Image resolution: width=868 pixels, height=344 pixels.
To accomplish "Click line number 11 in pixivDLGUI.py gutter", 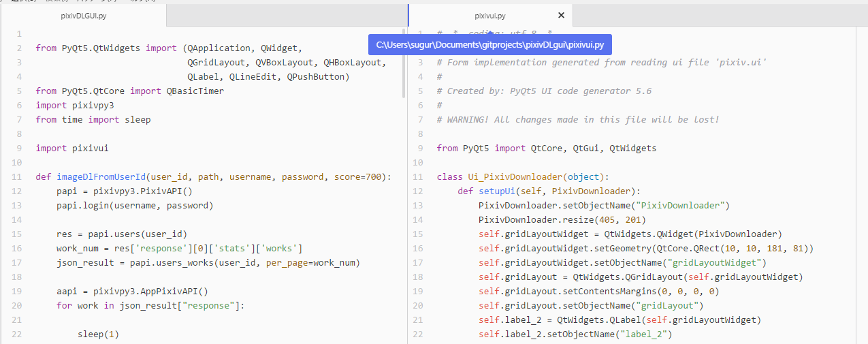I will click(18, 176).
